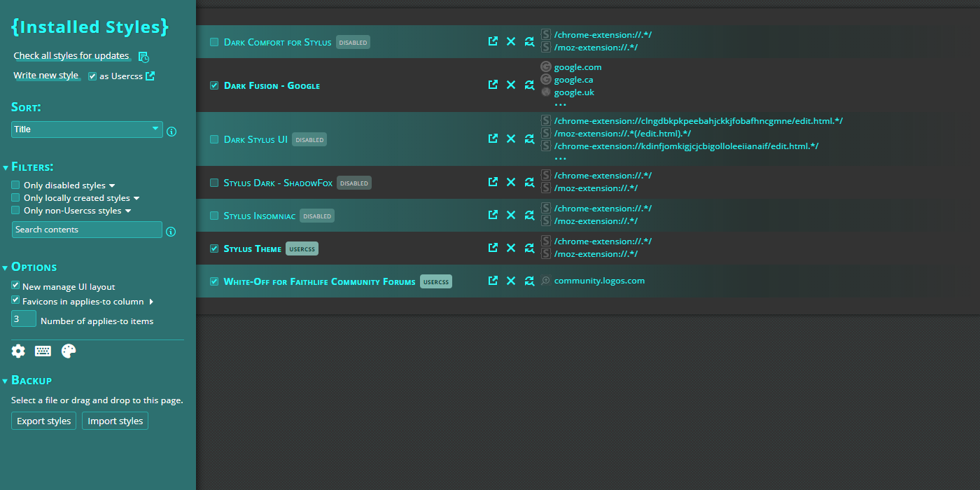This screenshot has width=980, height=490.
Task: Click the info icon beside the Sort dropdown
Action: (171, 131)
